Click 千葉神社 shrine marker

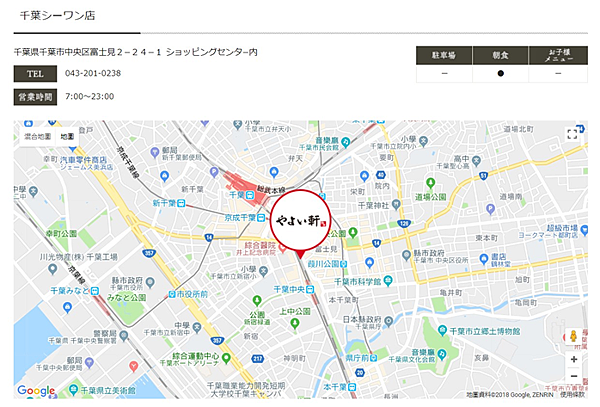[396, 204]
